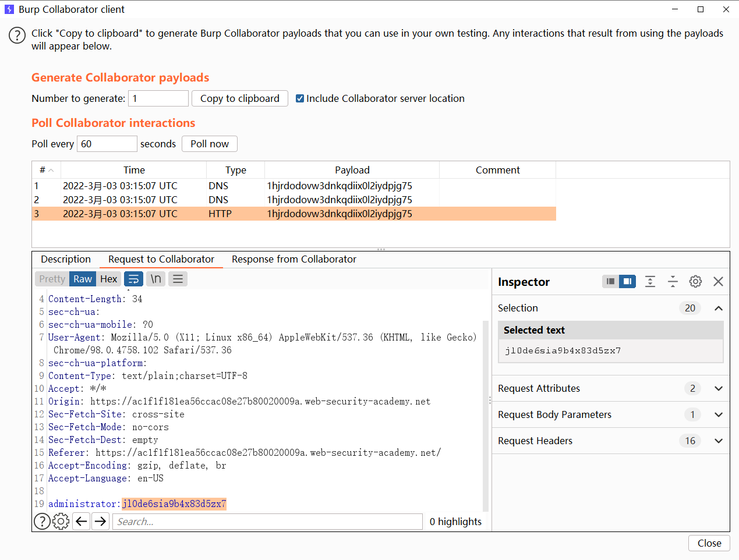Sort interactions by # column

click(47, 170)
